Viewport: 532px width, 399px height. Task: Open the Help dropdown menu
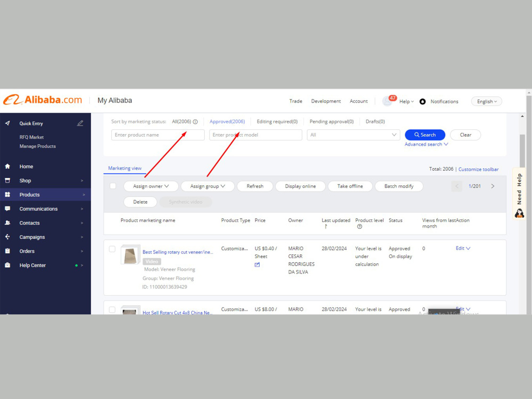406,102
